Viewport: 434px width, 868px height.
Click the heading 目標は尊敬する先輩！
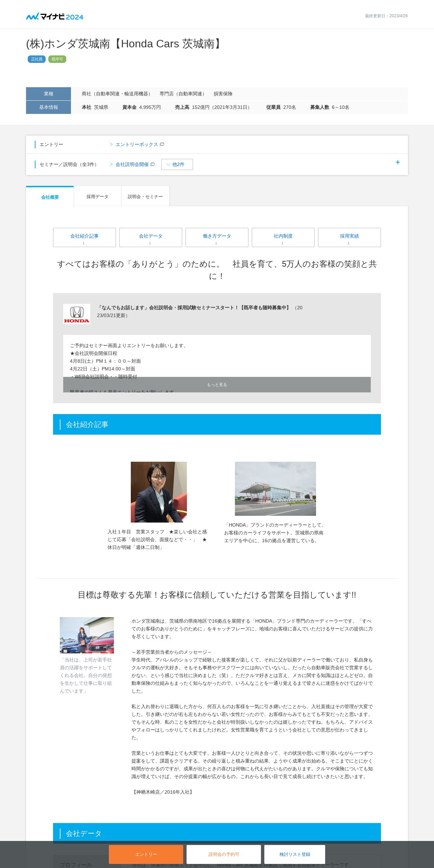tap(217, 595)
